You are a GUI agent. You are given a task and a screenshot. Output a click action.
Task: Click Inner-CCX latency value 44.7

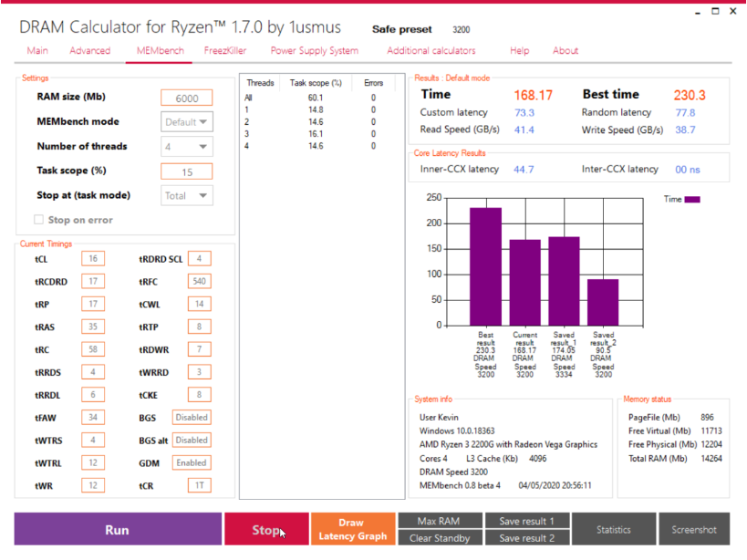pyautogui.click(x=524, y=170)
